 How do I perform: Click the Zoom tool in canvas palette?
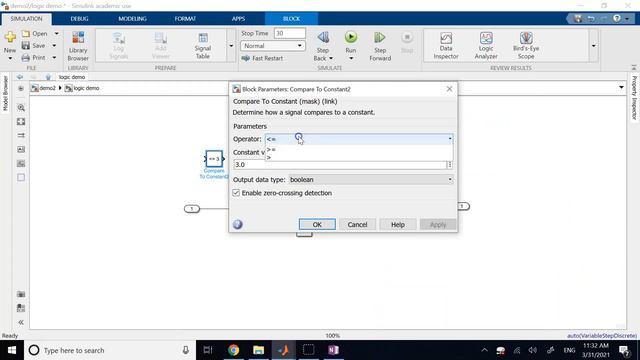pyautogui.click(x=21, y=108)
